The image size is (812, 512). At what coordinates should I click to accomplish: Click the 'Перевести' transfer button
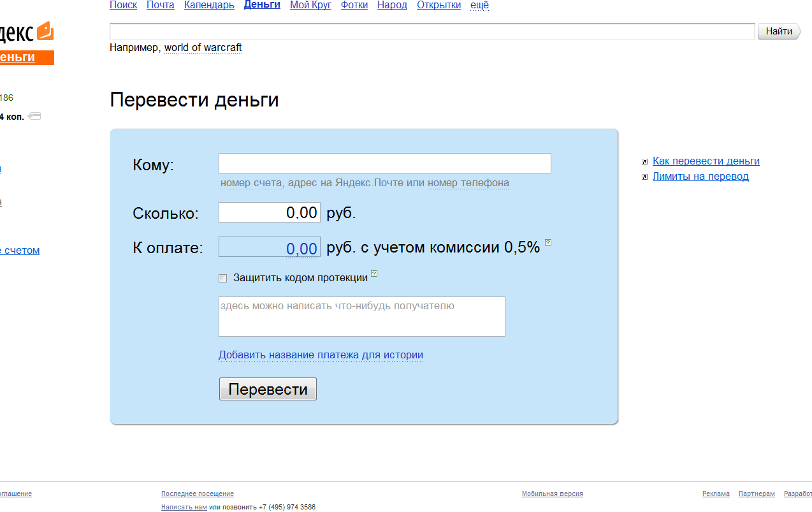268,389
